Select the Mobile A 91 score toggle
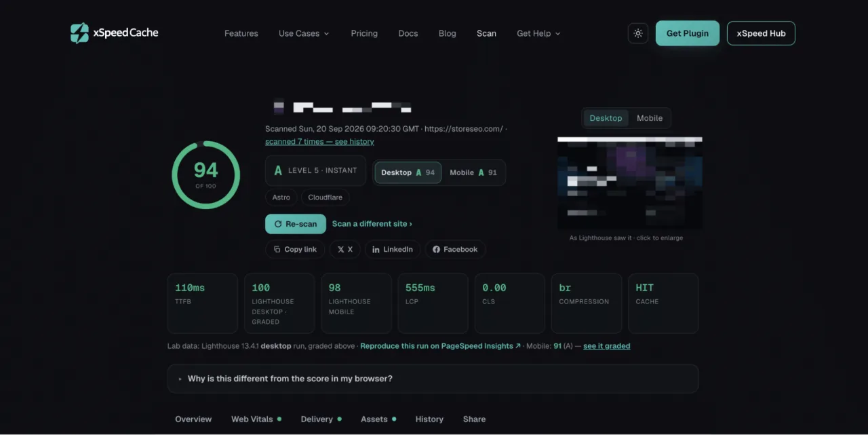 tap(473, 172)
